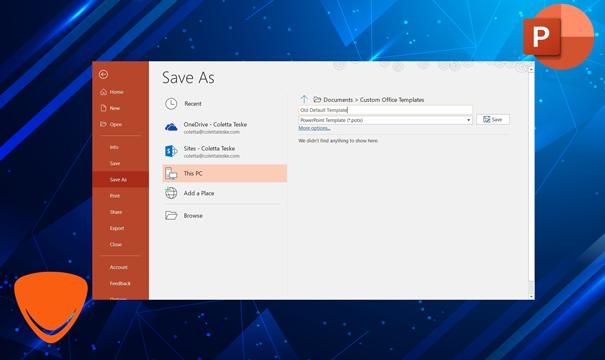Go up one folder with the up arrow
This screenshot has height=360, width=605.
coord(304,100)
